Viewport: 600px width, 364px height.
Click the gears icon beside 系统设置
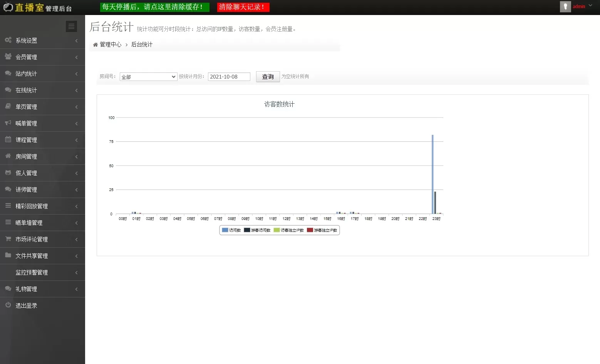8,40
